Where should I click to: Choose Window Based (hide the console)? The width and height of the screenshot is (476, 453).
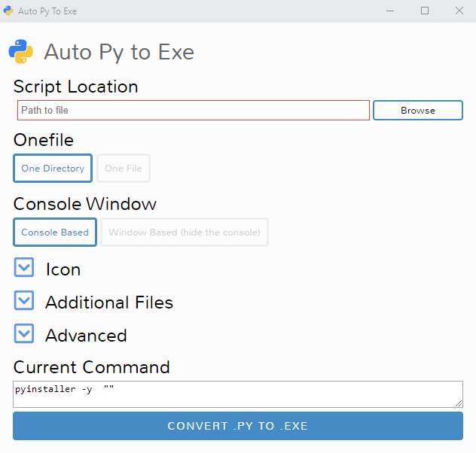click(185, 233)
